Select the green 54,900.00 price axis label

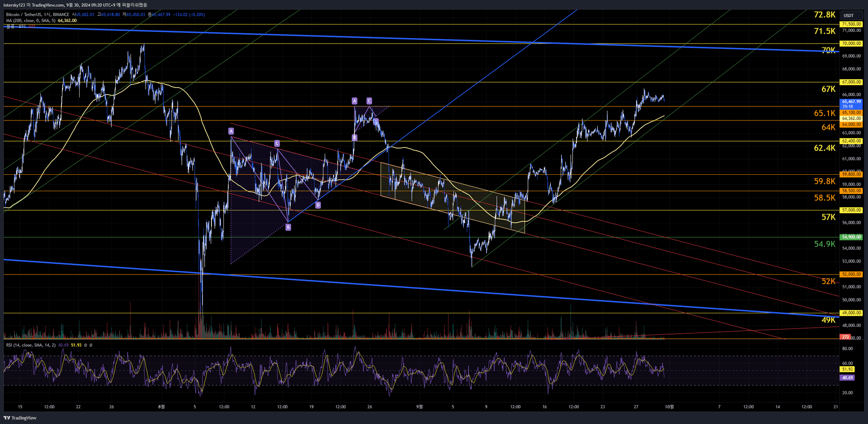[x=851, y=237]
